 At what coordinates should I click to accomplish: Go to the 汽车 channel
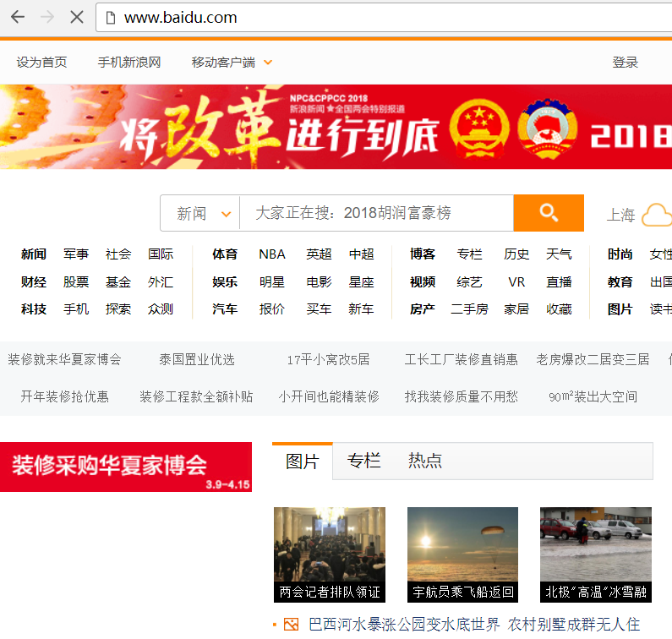click(x=225, y=309)
